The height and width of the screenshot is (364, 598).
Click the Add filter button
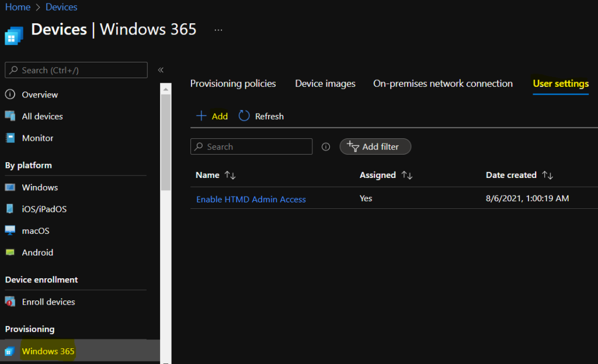tap(376, 146)
